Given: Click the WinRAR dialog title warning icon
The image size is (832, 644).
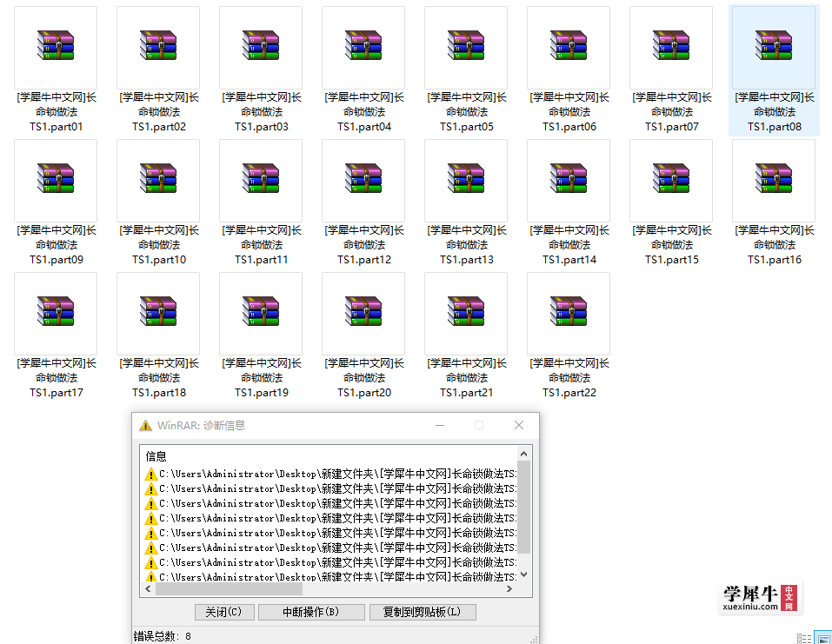Looking at the screenshot, I should pos(145,426).
